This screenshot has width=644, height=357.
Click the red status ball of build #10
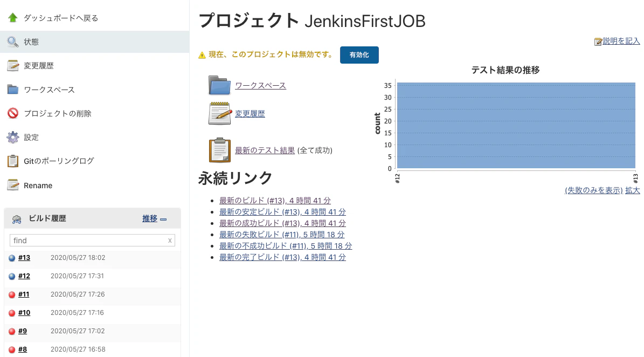12,313
